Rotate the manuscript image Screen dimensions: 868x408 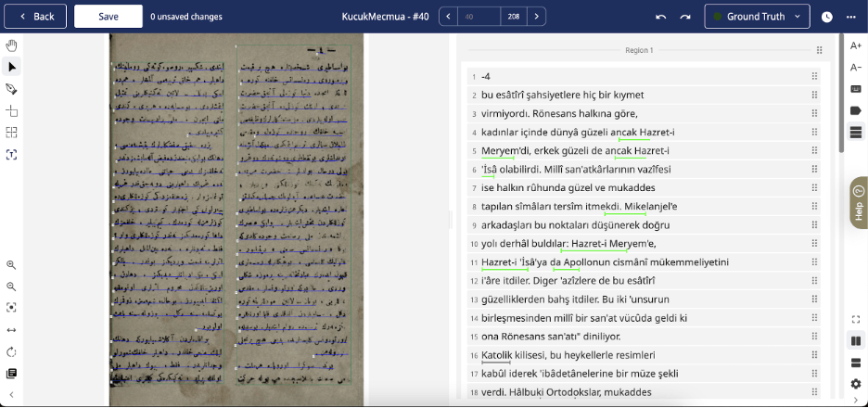(x=12, y=351)
